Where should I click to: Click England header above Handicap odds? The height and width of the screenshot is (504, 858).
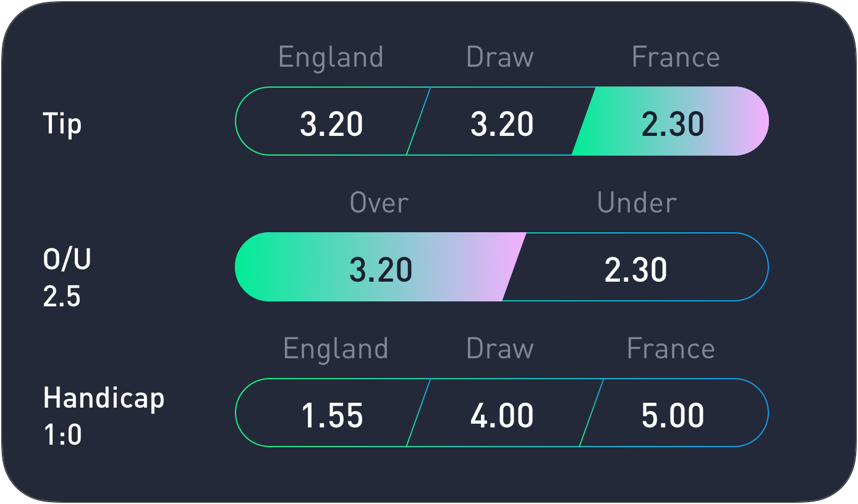336,349
